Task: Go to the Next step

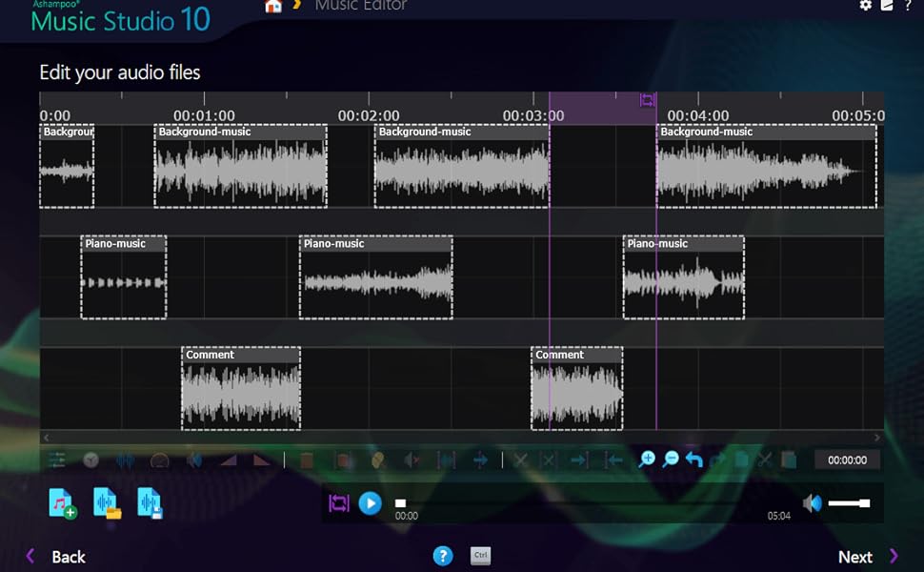Action: pyautogui.click(x=854, y=557)
